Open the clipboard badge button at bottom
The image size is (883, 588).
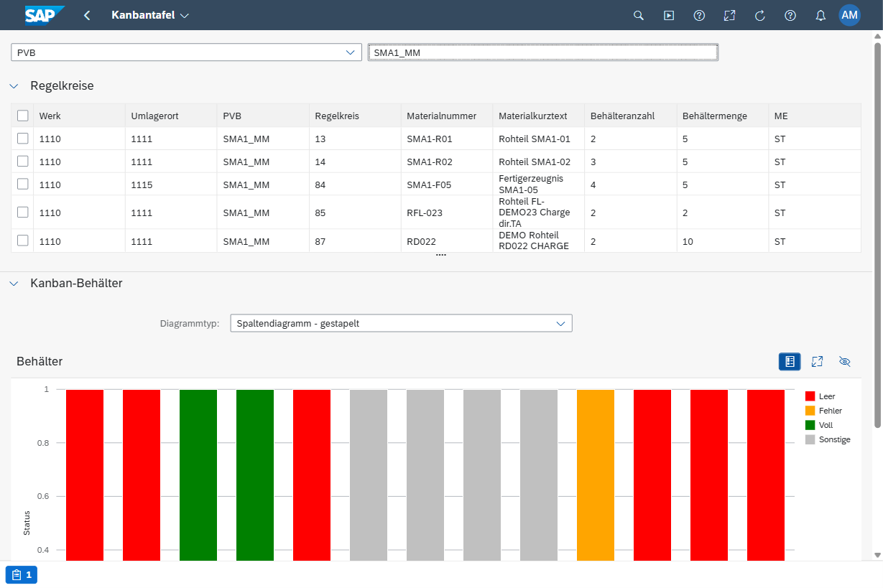[x=22, y=574]
